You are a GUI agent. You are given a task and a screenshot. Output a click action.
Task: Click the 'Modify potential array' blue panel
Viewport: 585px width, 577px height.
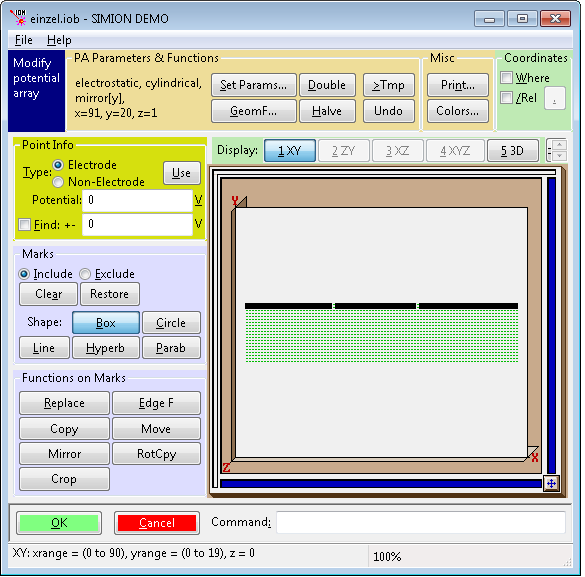tap(37, 91)
